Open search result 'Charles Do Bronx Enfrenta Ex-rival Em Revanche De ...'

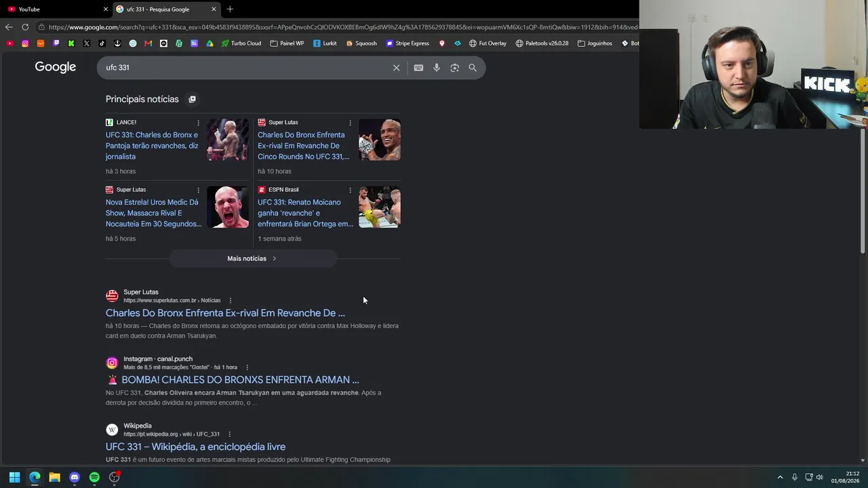(x=225, y=313)
